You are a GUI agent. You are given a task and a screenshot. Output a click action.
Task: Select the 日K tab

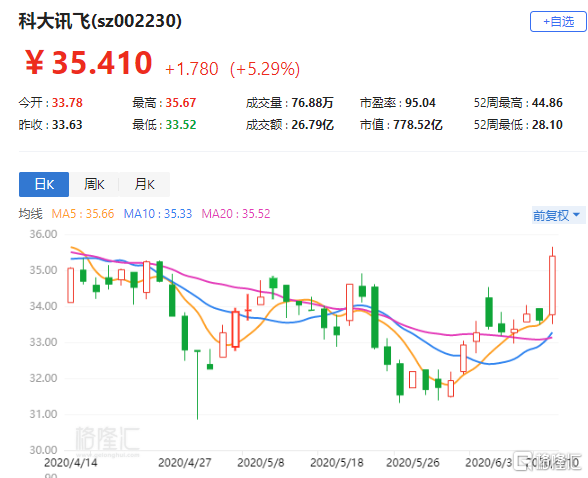click(44, 184)
